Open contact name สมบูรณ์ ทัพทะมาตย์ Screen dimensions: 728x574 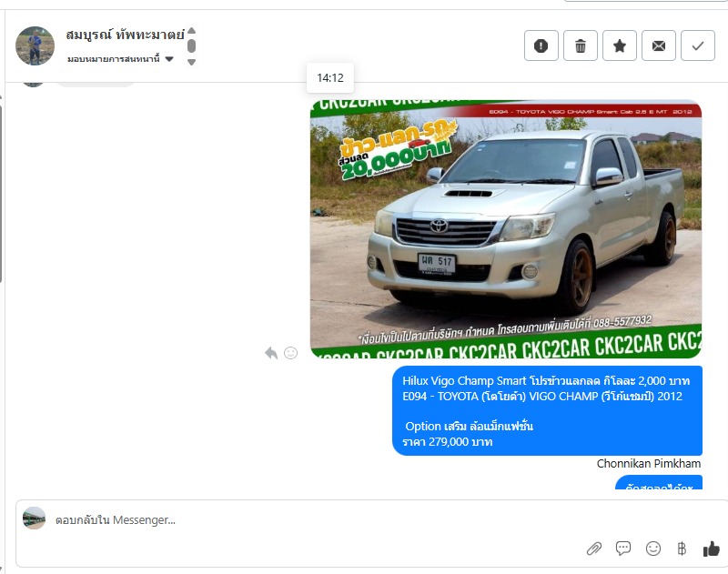click(125, 35)
